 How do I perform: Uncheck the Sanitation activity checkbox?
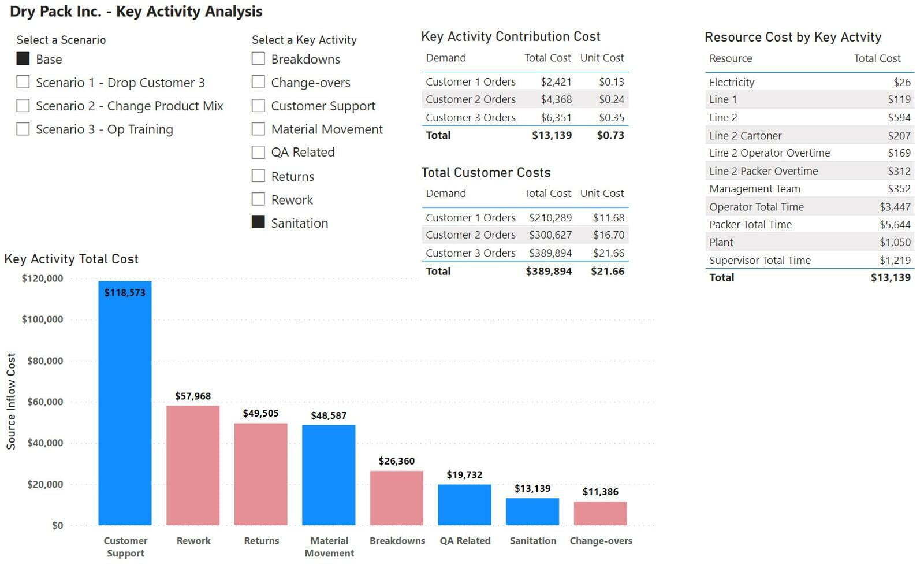[258, 222]
